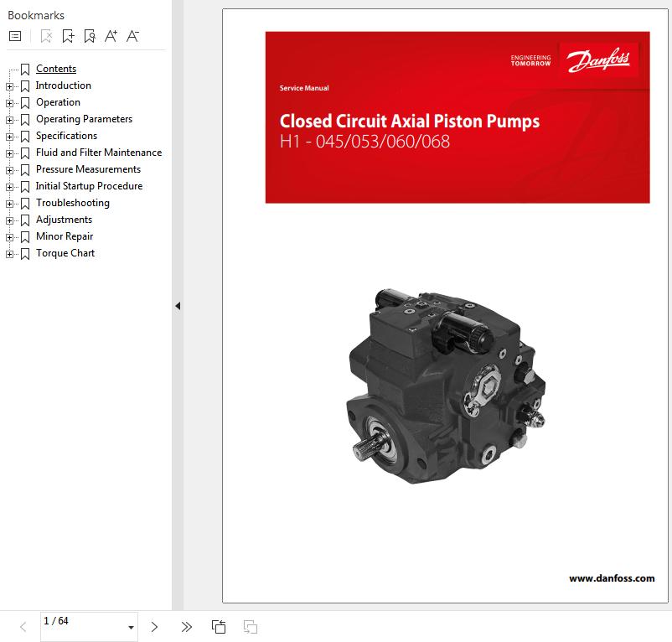Click the bookmark icon next to Contents

25,70
